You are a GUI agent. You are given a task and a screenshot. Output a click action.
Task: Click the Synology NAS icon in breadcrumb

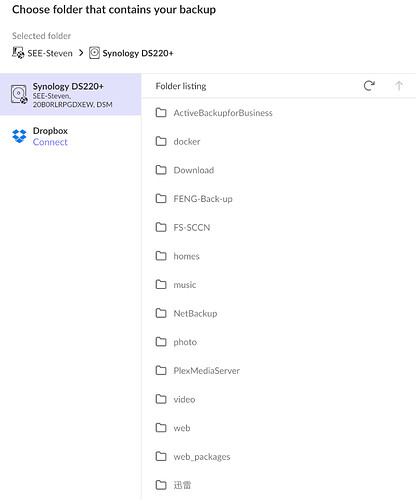94,53
